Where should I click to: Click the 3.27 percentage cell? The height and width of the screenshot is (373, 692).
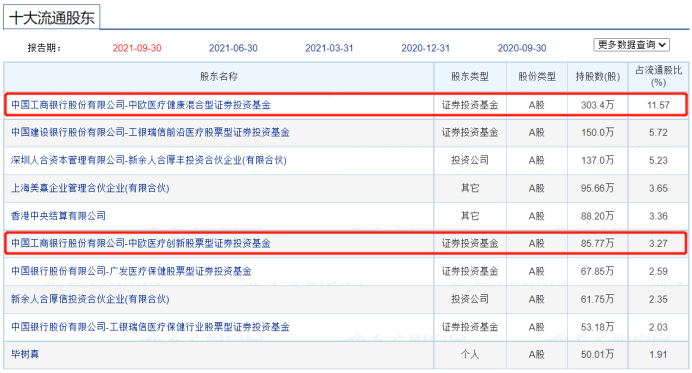point(658,243)
